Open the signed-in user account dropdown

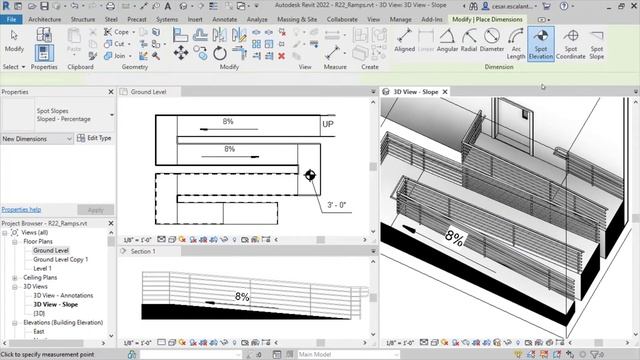[509, 6]
